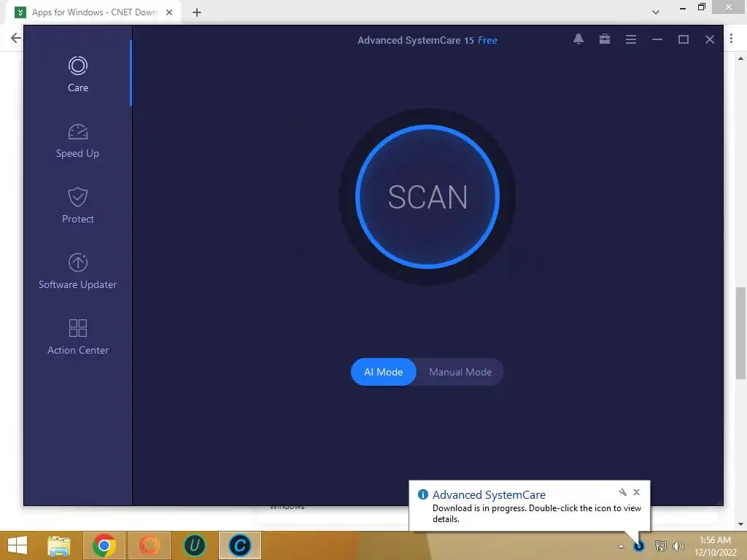Open the Software Updater section
The height and width of the screenshot is (560, 747).
(77, 271)
